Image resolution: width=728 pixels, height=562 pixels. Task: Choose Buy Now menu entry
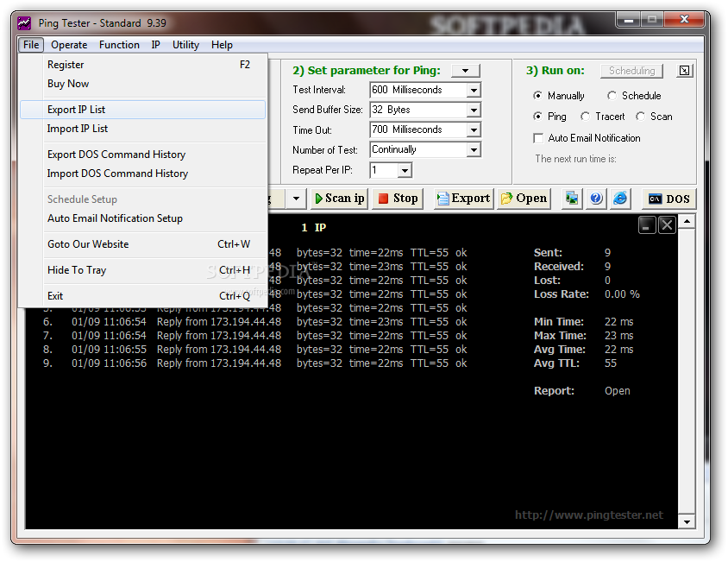pyautogui.click(x=143, y=84)
